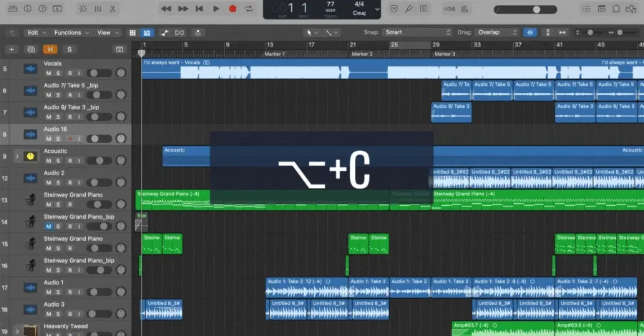This screenshot has width=644, height=336.
Task: Click the Fast Forward transport button
Action: [x=182, y=9]
